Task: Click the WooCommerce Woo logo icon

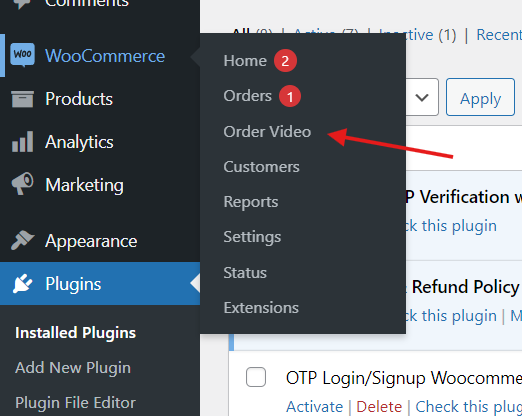Action: (22, 55)
